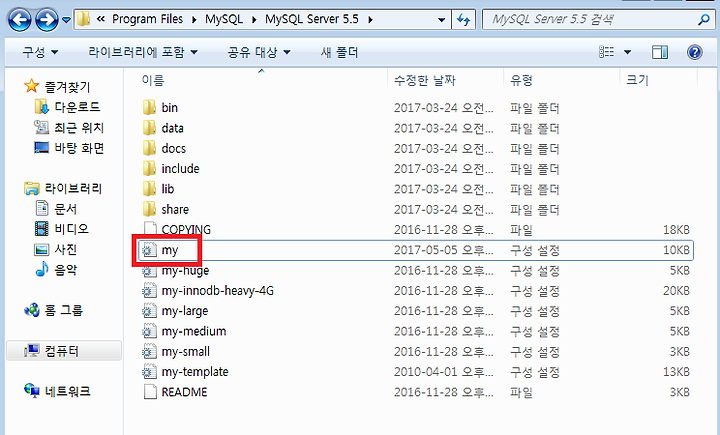
Task: Select 즐겨찾기 in the navigation pane
Action: (x=67, y=86)
